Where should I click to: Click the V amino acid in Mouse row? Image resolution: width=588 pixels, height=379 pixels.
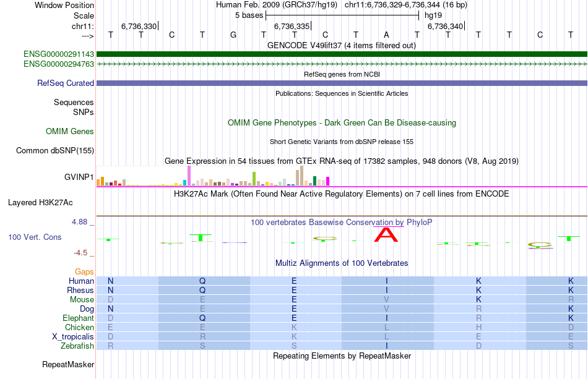tap(386, 300)
